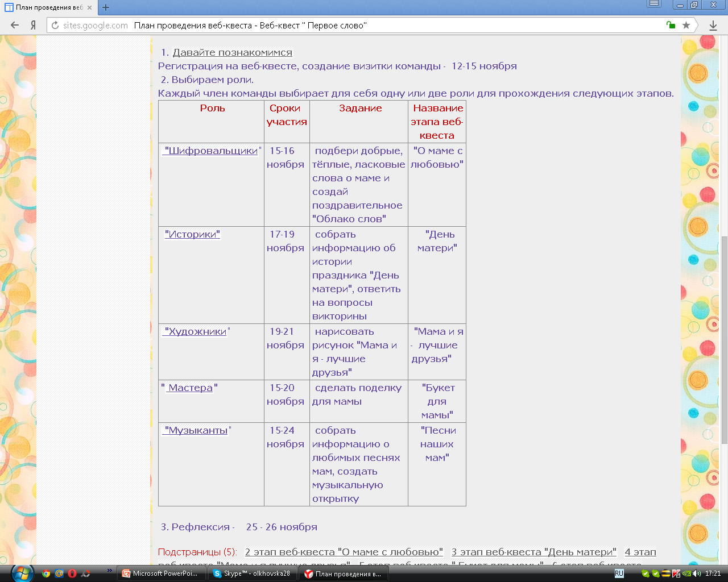Click the '3. Рефлексия' line
728x582 pixels.
click(x=239, y=527)
